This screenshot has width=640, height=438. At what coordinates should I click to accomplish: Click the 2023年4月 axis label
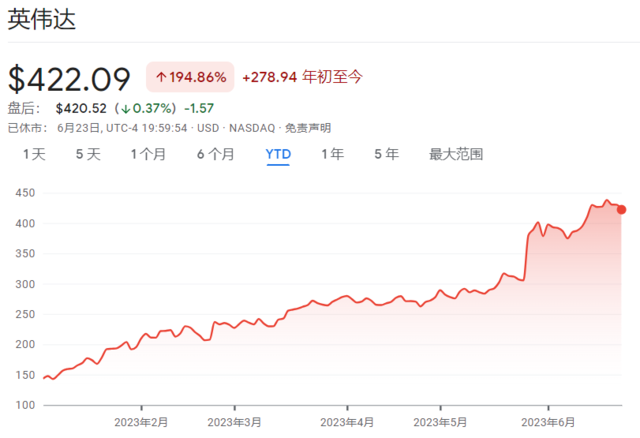(x=347, y=422)
